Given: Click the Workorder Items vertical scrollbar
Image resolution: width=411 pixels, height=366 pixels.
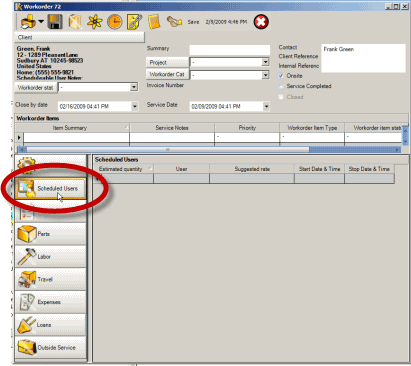Looking at the screenshot, I should [405, 135].
